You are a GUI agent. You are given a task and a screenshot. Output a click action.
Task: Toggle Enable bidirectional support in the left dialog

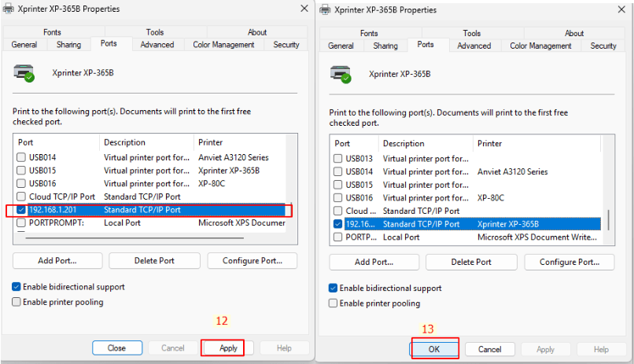point(17,287)
